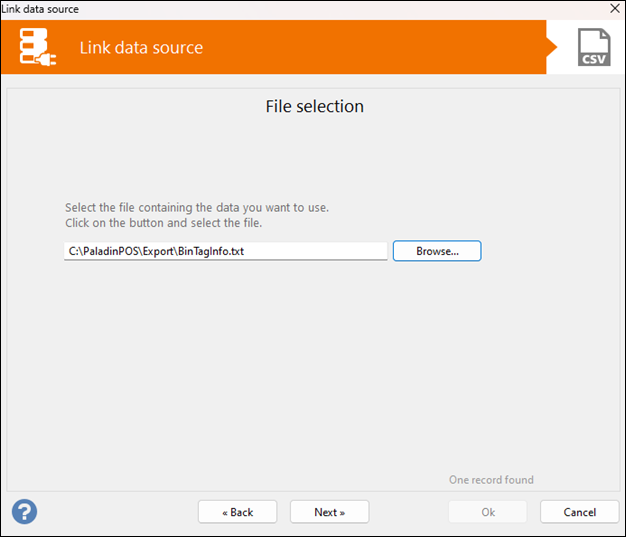Click the "Select the file containing" instruction line
626x537 pixels.
click(197, 208)
